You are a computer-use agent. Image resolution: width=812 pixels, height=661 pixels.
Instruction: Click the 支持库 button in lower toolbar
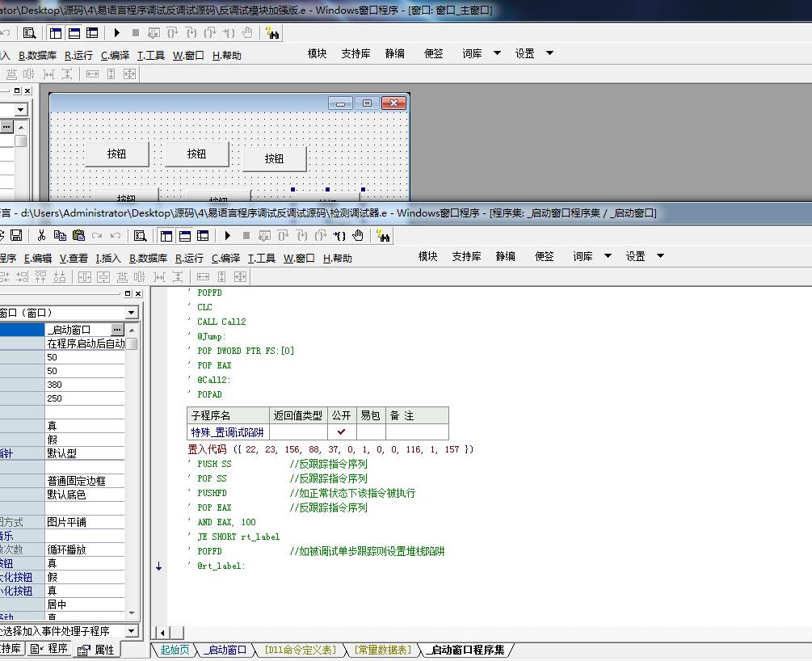point(466,256)
